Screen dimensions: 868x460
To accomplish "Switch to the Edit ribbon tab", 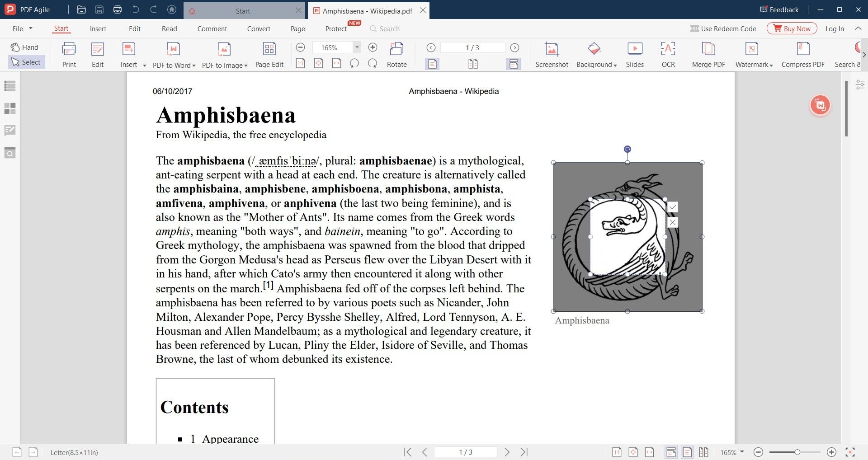I will tap(134, 28).
